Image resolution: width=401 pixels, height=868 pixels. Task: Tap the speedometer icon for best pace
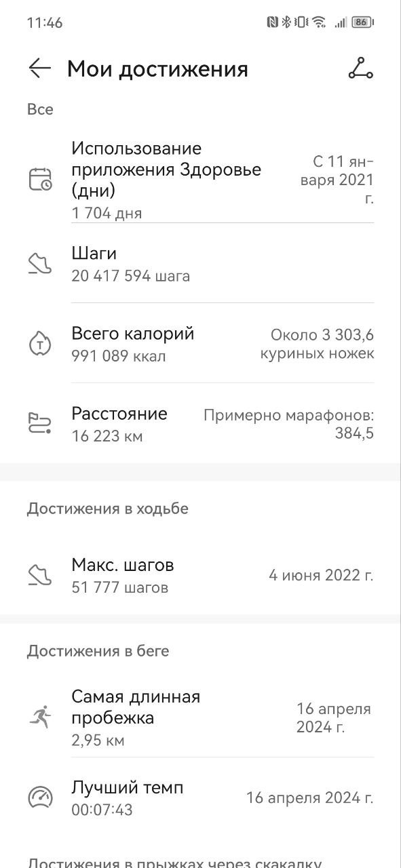(x=40, y=797)
